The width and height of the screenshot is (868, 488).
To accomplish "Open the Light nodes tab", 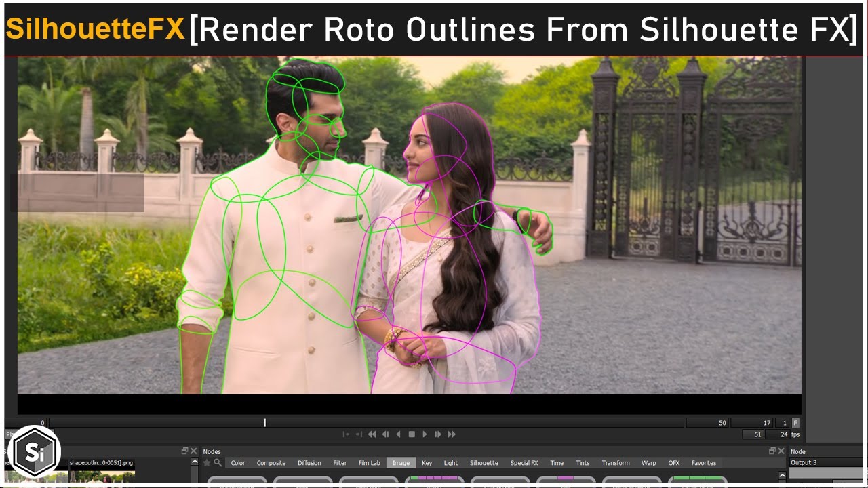I will 451,463.
